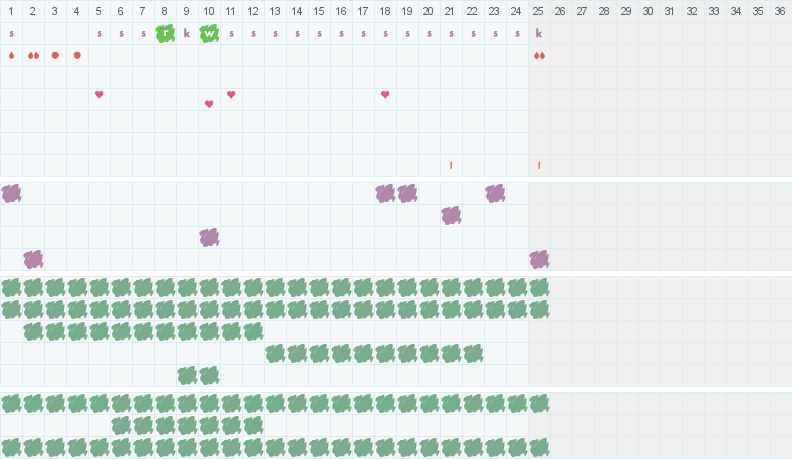Click the red circle on day 3
The image size is (792, 459).
click(55, 55)
